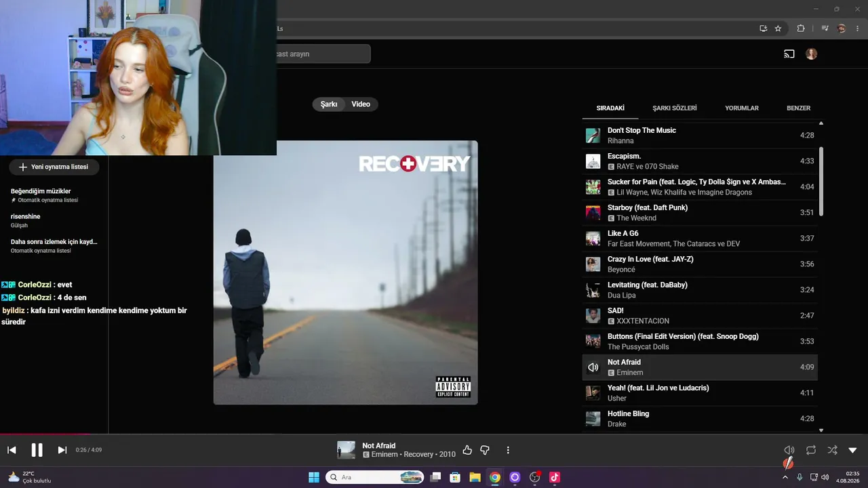Click the song progress bar

(434, 434)
